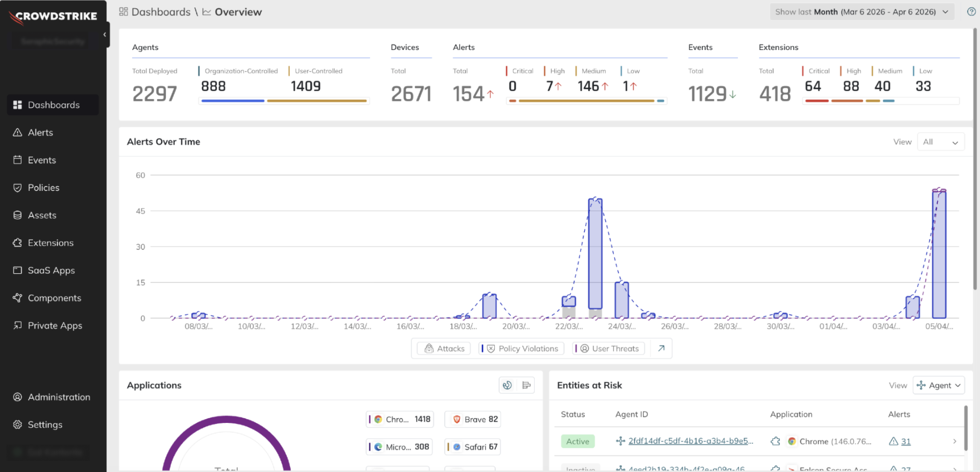Screen dimensions: 980x472
Task: Click the Administration user icon
Action: coord(18,397)
